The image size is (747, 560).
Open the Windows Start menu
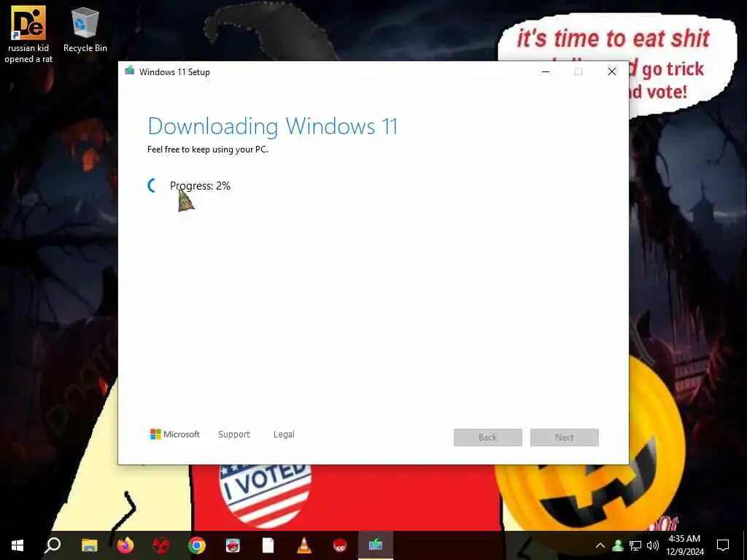[18, 545]
